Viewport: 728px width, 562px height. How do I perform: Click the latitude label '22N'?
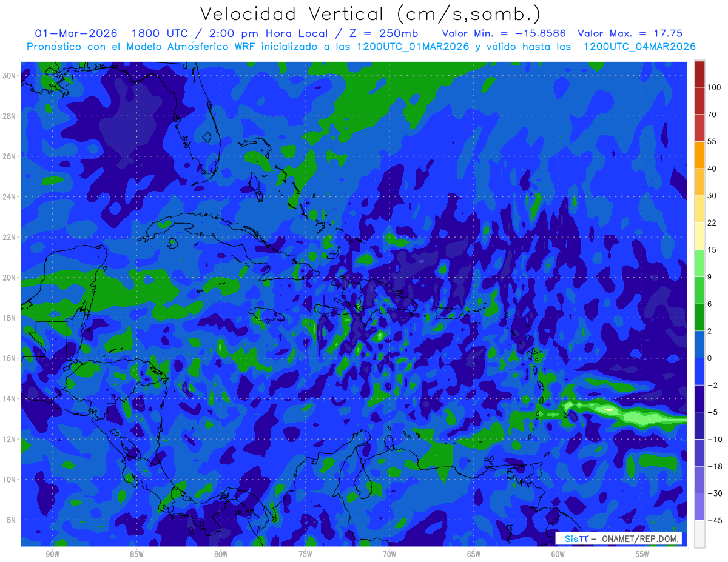click(10, 237)
